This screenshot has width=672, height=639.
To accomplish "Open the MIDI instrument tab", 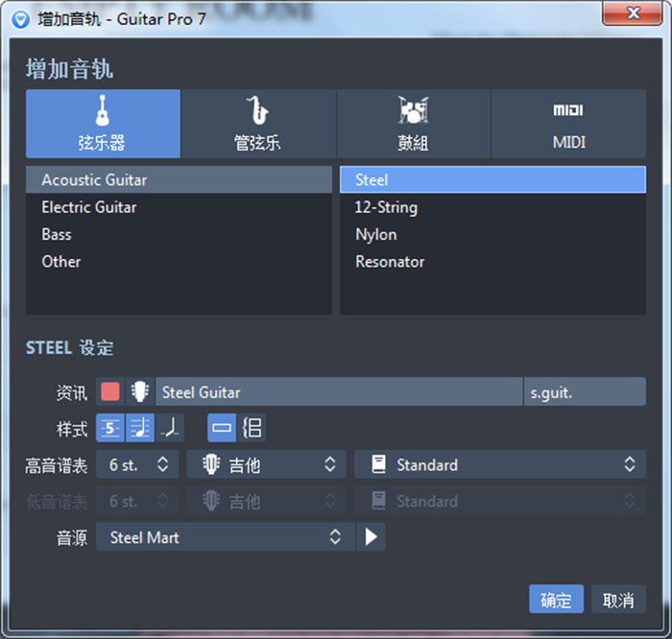I will pyautogui.click(x=568, y=124).
